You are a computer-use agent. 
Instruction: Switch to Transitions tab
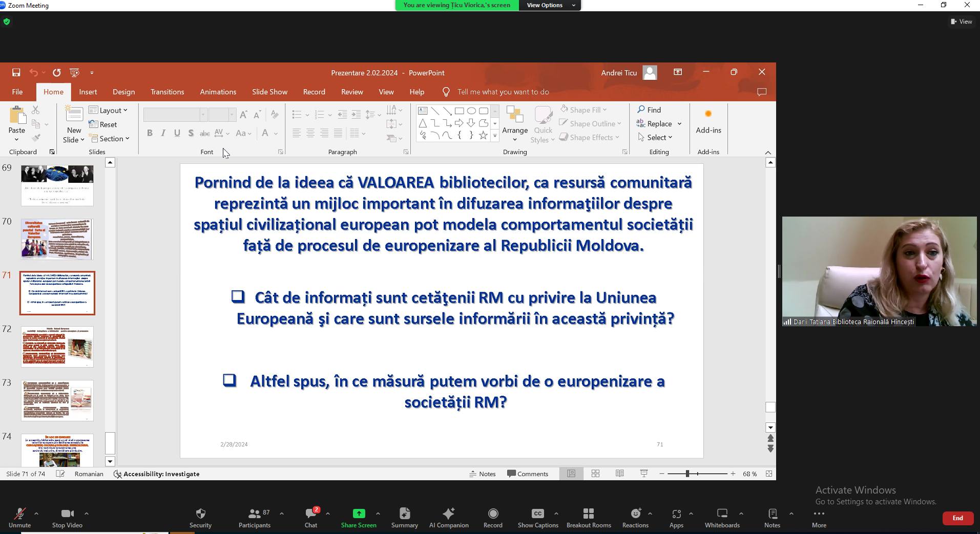click(167, 92)
